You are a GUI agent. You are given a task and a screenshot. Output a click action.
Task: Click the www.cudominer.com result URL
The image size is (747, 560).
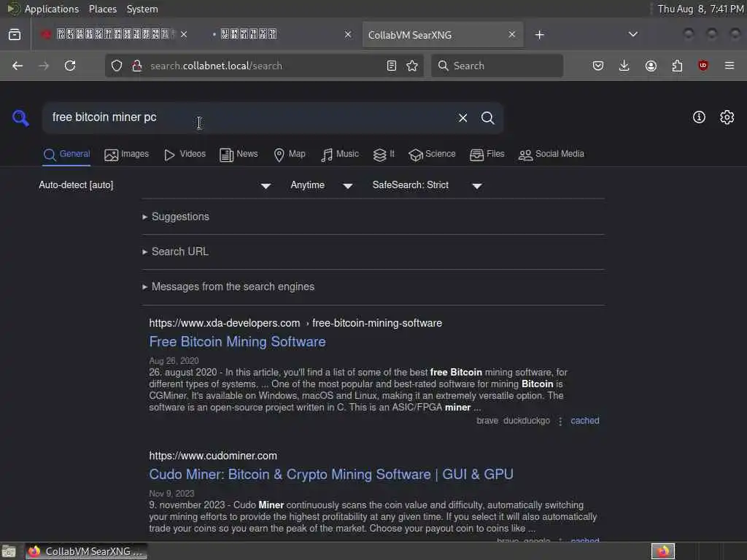(x=213, y=456)
